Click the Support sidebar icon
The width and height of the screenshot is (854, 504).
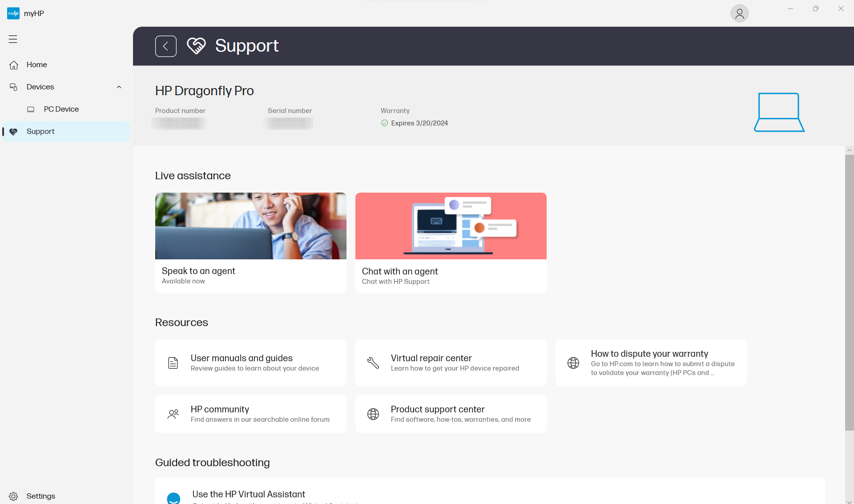coord(13,131)
